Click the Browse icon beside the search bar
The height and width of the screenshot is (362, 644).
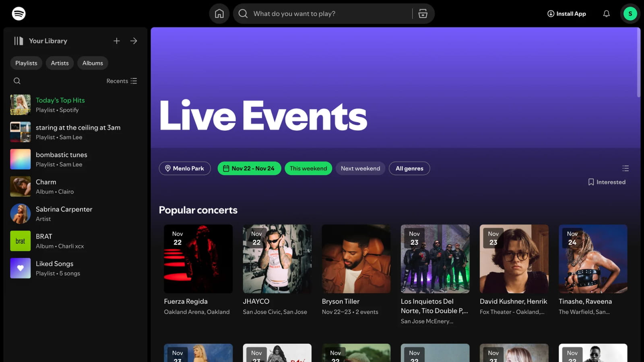click(423, 13)
